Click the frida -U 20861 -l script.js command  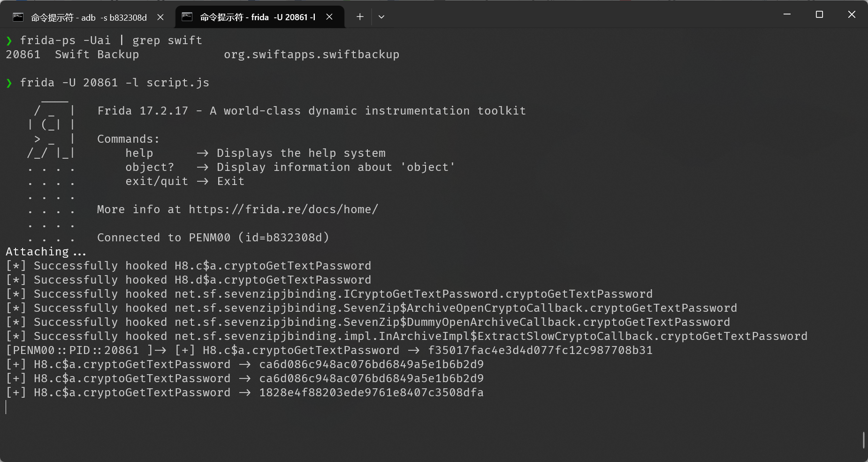tap(114, 83)
